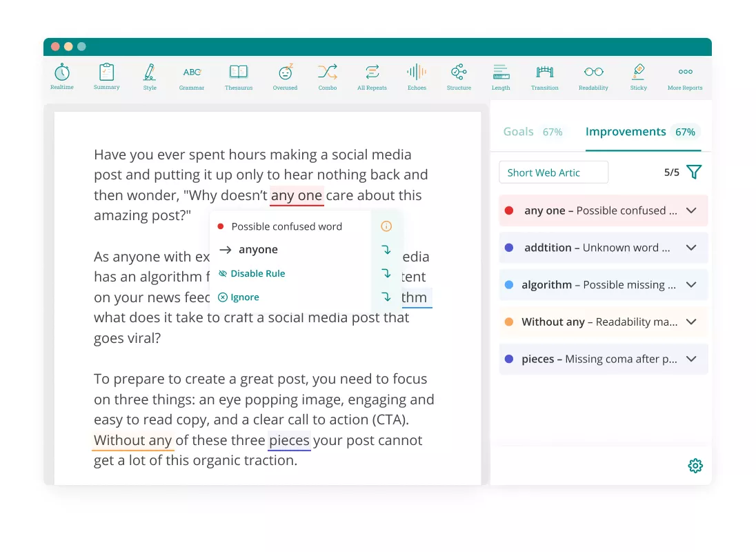Open the Summary report
This screenshot has height=552, width=756.
point(106,77)
